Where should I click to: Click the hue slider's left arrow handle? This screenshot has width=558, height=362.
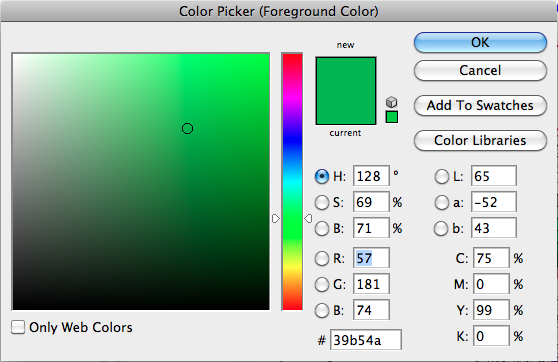pos(275,218)
